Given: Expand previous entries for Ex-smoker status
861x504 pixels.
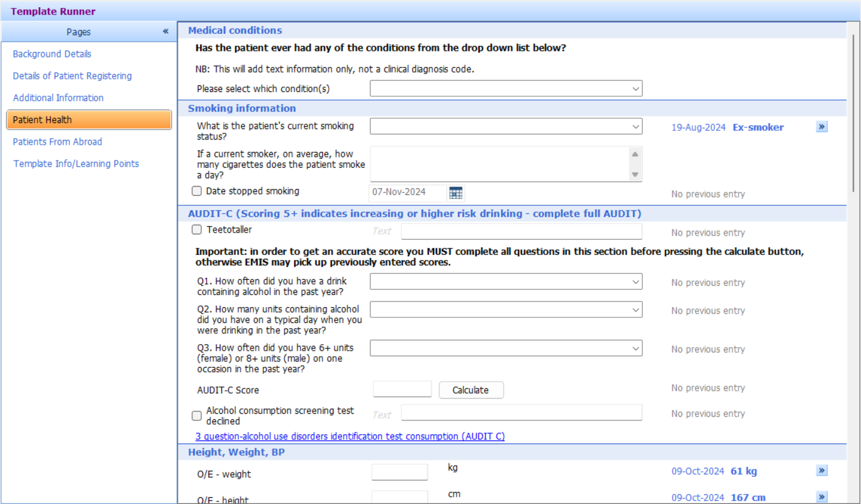Looking at the screenshot, I should click(x=822, y=127).
